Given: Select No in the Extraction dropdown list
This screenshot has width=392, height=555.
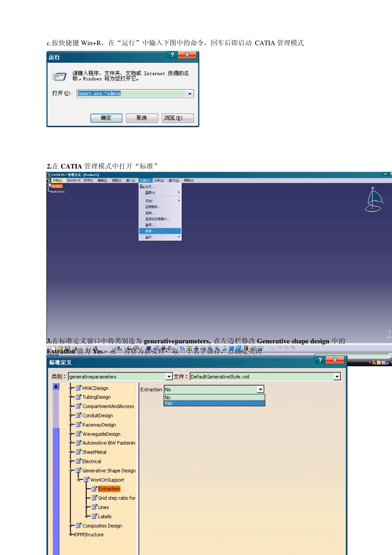Looking at the screenshot, I should (x=214, y=397).
